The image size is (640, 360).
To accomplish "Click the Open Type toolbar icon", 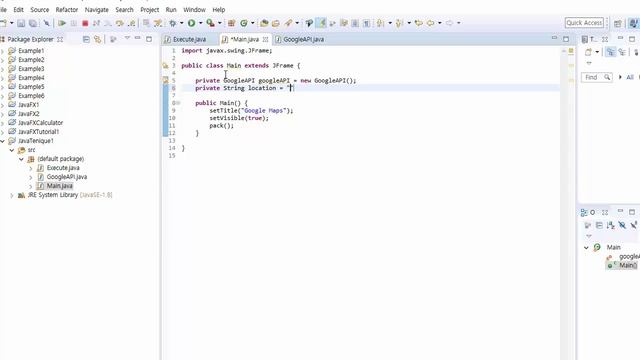I will (x=264, y=23).
